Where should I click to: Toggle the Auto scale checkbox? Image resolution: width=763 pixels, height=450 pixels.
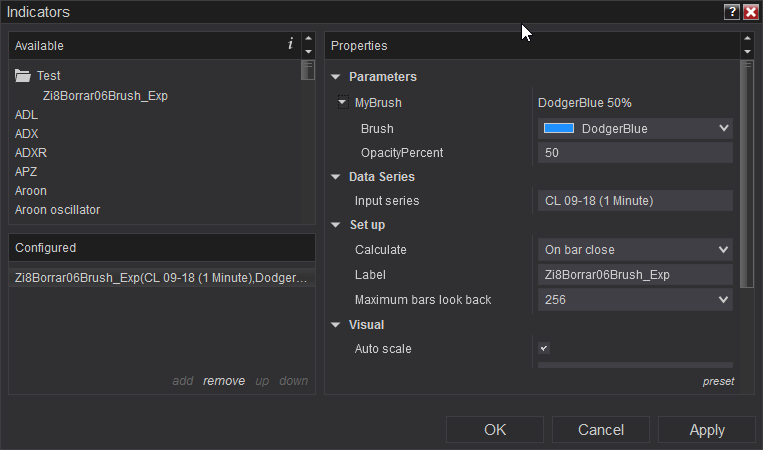coord(544,348)
